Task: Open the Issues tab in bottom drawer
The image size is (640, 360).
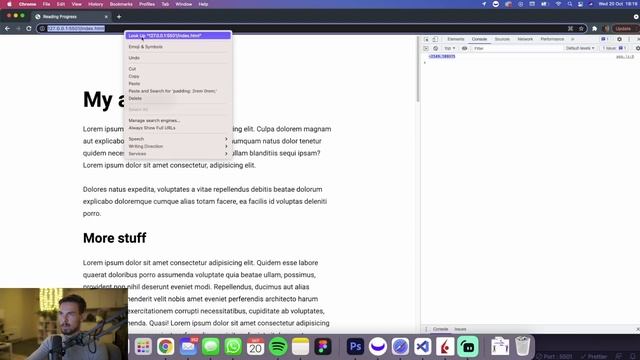Action: [x=460, y=329]
